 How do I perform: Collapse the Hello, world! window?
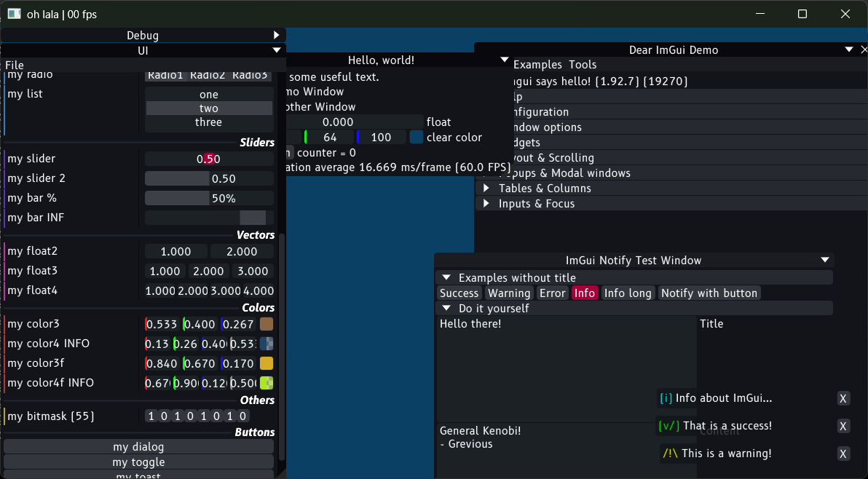[x=505, y=60]
